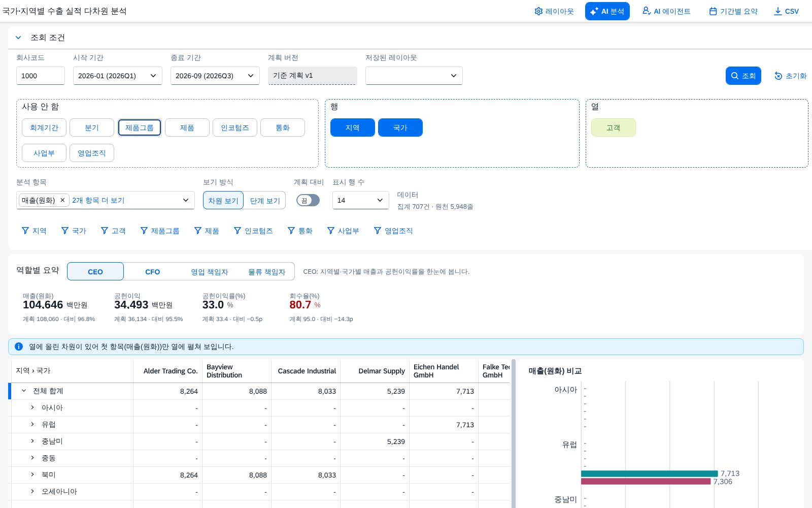Screen dimensions: 812x508
Task: Click the 고객 column chip
Action: [x=613, y=128]
